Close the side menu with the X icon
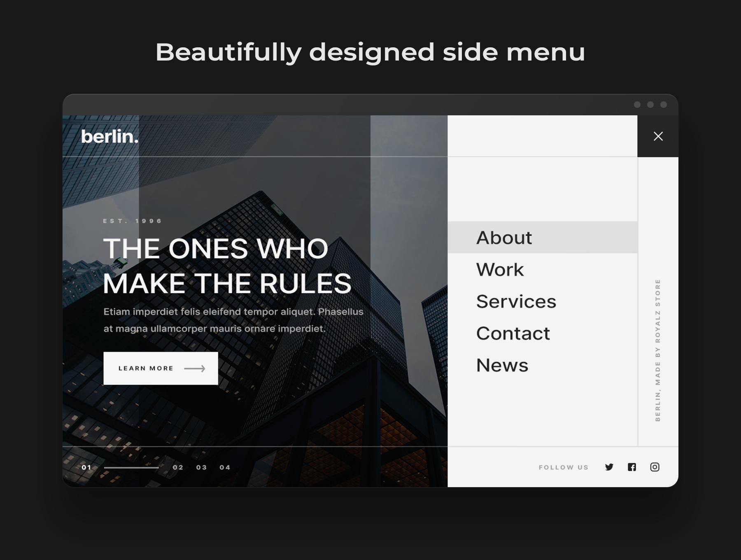This screenshot has width=741, height=560. coord(658,136)
